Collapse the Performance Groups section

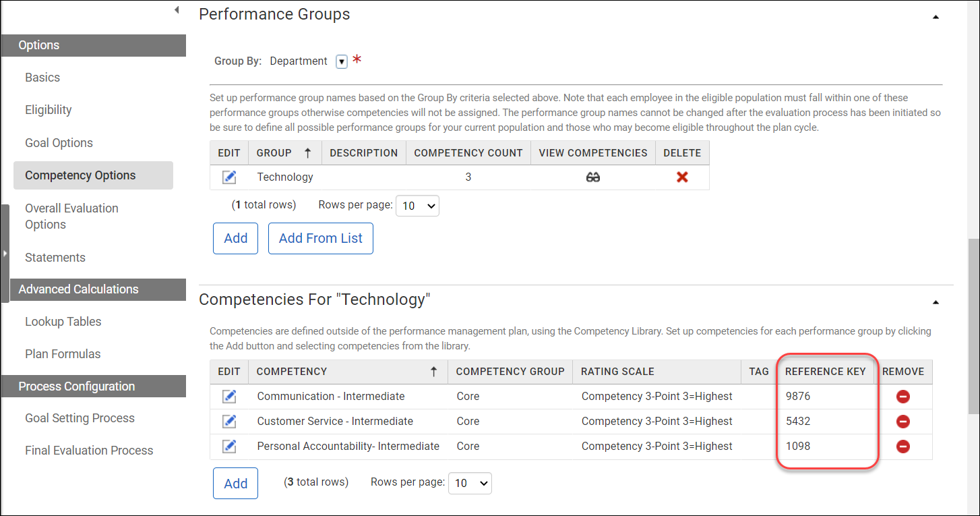click(x=936, y=17)
